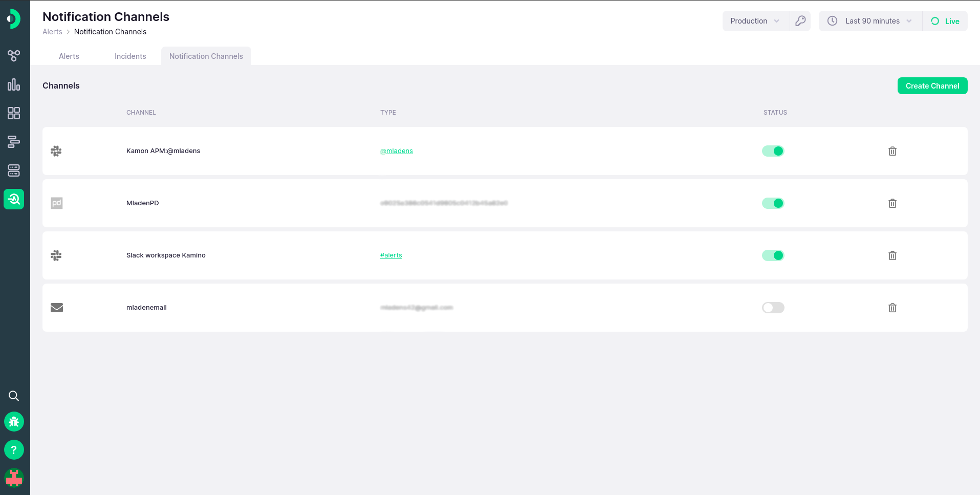Switch to the Incidents tab
Screen dimensions: 980x495
pyautogui.click(x=130, y=56)
